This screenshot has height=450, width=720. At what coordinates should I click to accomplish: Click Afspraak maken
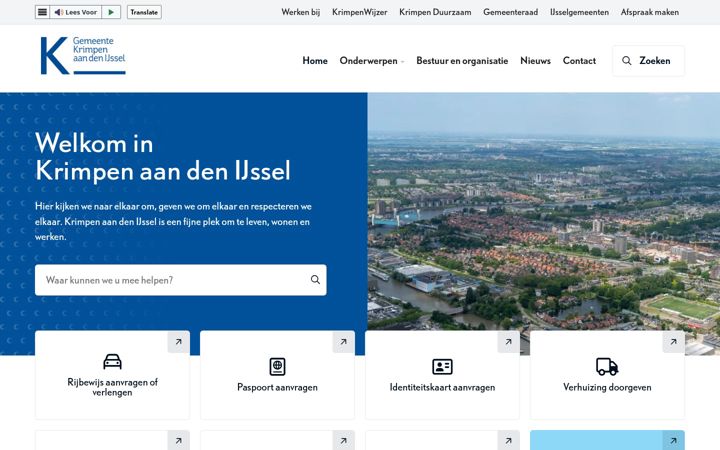click(x=650, y=12)
